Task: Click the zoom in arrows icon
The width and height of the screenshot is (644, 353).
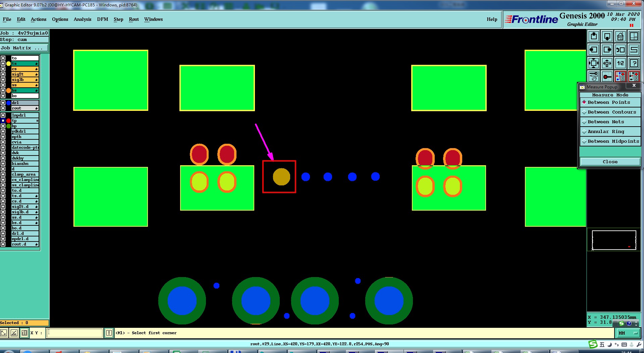Action: 594,63
